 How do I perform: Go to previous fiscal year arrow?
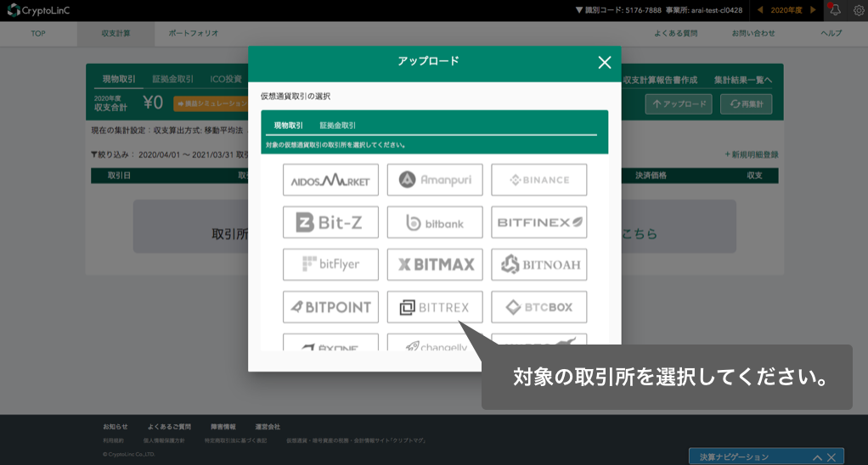point(760,10)
